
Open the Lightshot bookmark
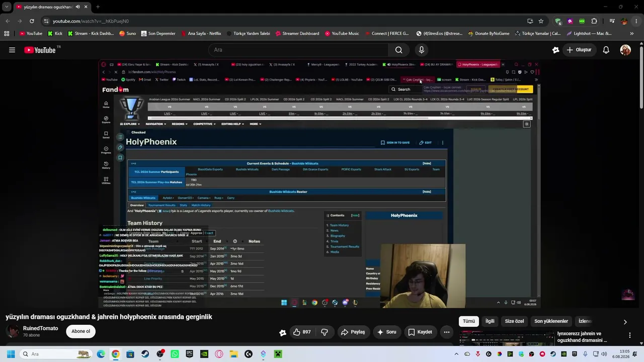coord(589,34)
